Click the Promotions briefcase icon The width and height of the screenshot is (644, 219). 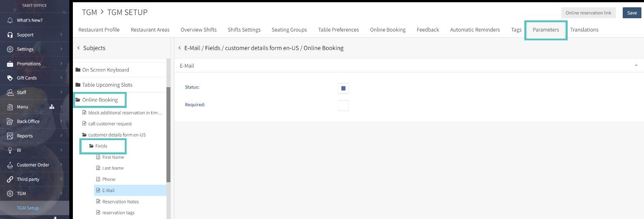[x=10, y=64]
